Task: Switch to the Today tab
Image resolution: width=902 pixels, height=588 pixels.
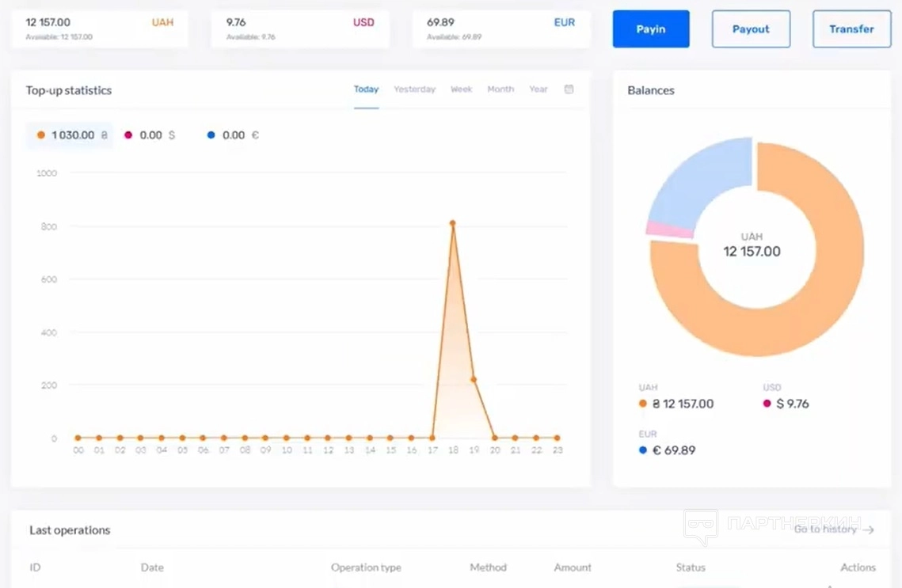Action: 366,89
